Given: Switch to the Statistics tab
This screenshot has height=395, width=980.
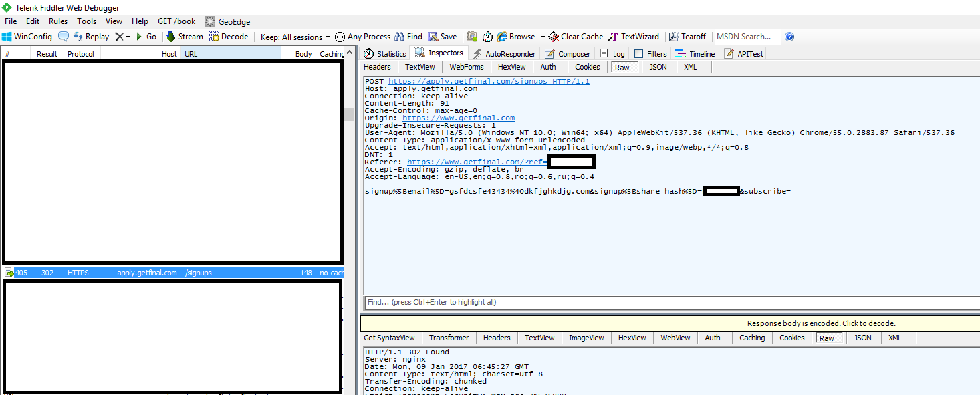Looking at the screenshot, I should click(385, 54).
